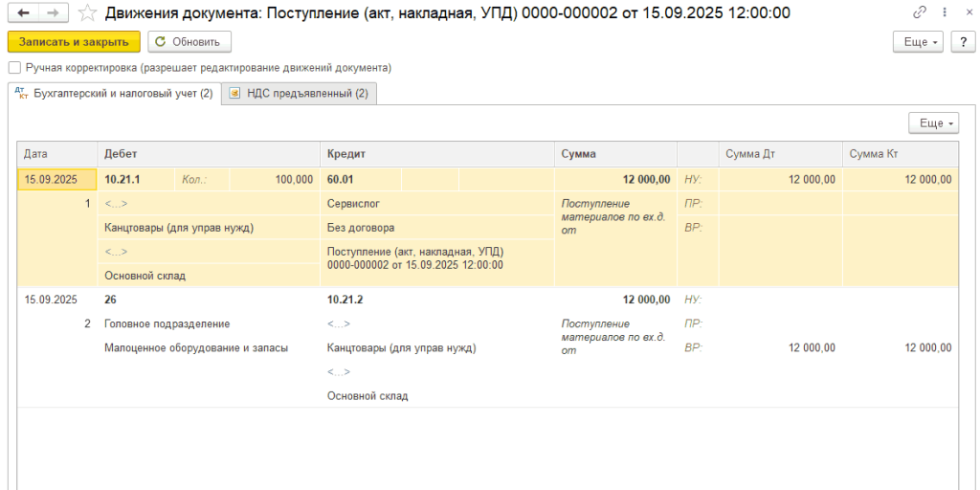Click the Кредит column header

(x=436, y=154)
